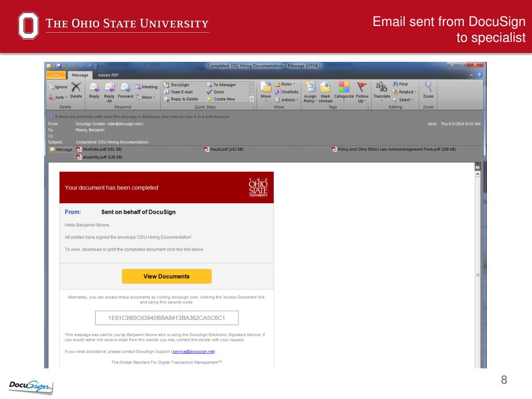Open the disability.pdf attachment
Screen dimensions: 532x399
coord(99,157)
